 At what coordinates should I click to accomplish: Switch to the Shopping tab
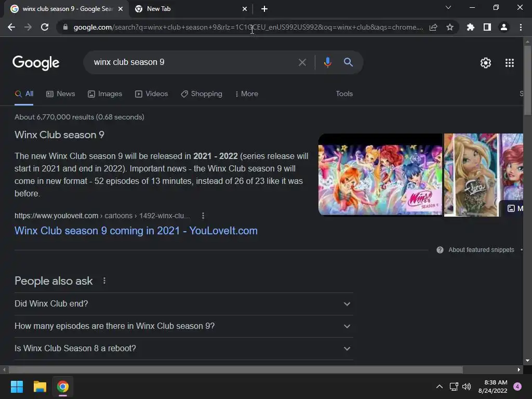tap(202, 94)
